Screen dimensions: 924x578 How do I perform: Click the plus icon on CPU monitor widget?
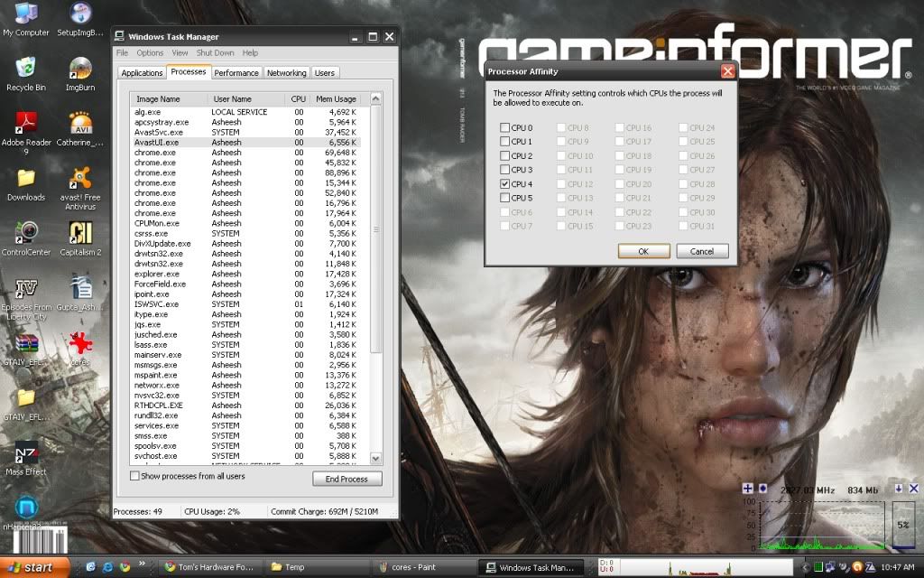747,489
